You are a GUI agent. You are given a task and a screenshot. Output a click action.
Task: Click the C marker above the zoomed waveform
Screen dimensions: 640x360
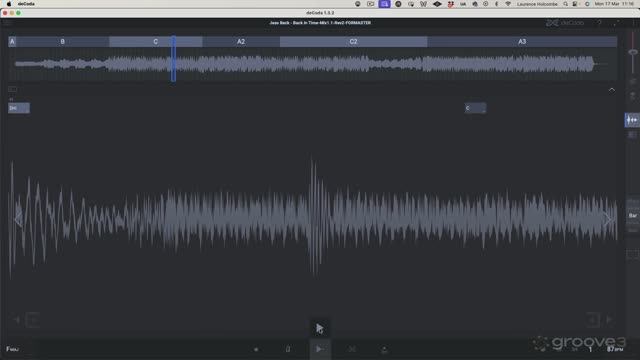click(475, 108)
